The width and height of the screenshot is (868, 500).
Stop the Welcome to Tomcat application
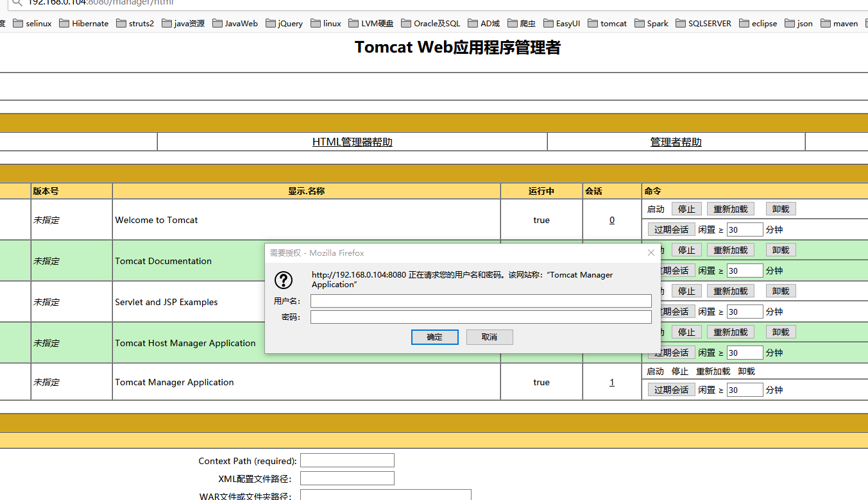(686, 209)
